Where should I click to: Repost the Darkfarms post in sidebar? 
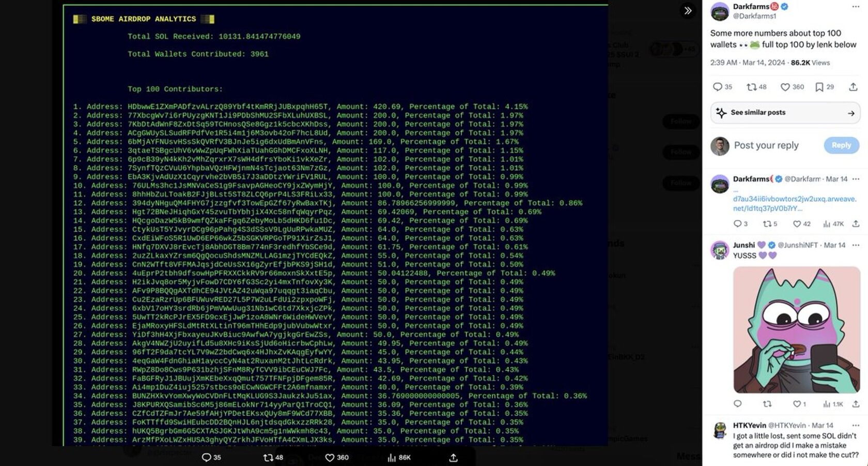[x=752, y=87]
